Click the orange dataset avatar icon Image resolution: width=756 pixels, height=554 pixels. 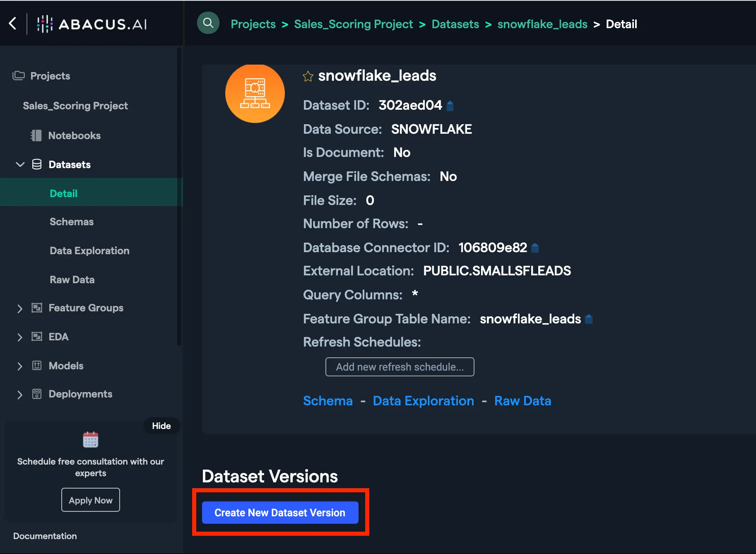coord(255,94)
